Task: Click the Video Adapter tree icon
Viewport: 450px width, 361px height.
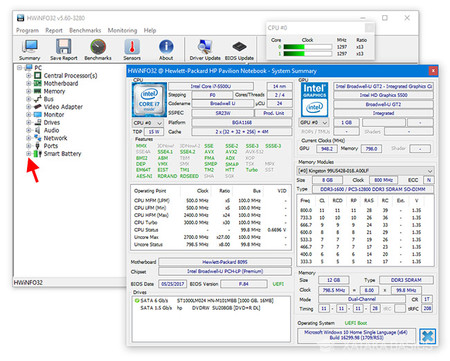Action: [x=38, y=107]
